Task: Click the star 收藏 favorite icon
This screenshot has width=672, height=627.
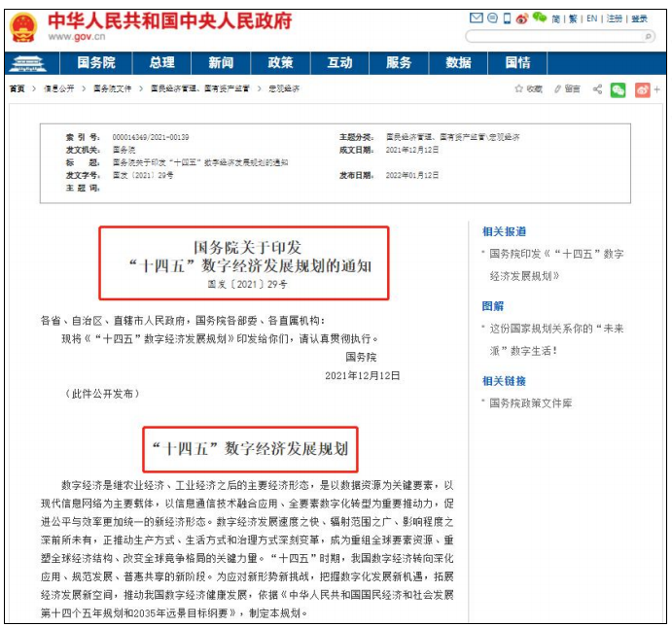Action: coord(519,88)
